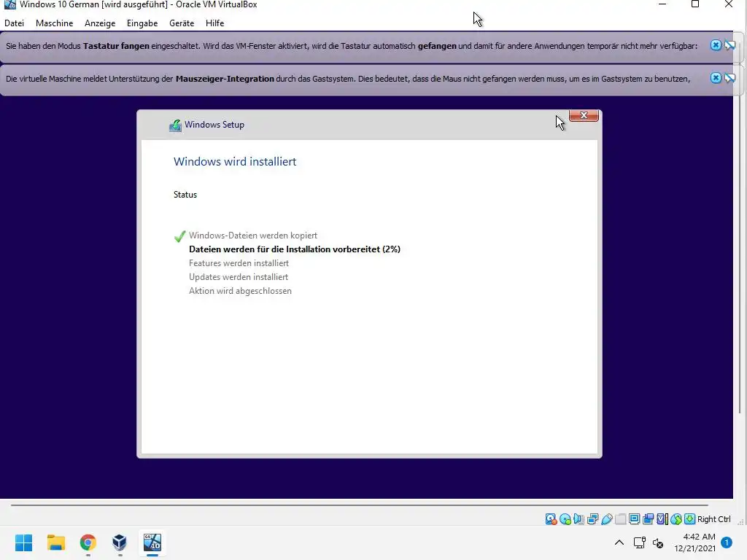
Task: Open File Explorer from the taskbar
Action: (55, 542)
